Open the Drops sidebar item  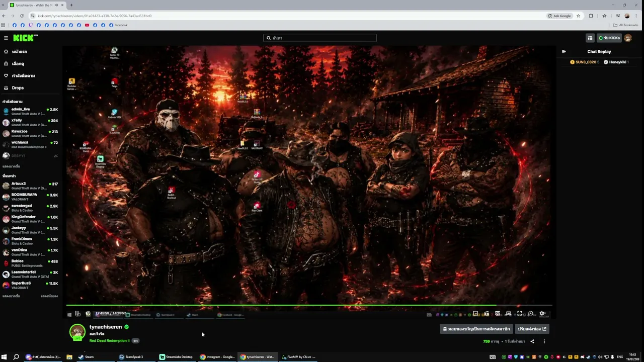tap(30, 88)
